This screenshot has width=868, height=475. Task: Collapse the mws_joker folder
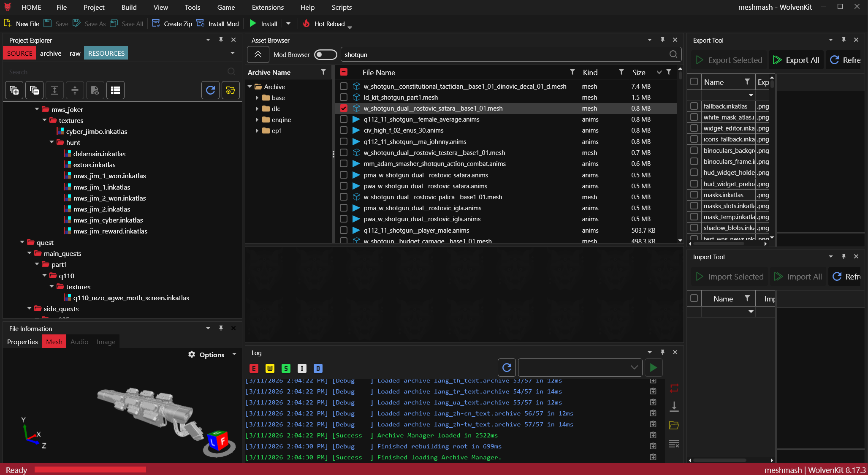pyautogui.click(x=37, y=109)
